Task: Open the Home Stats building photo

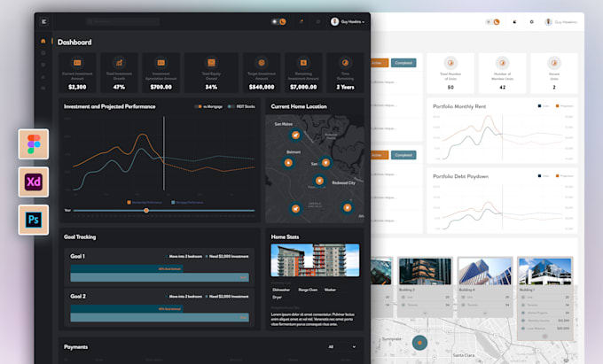Action: point(315,260)
